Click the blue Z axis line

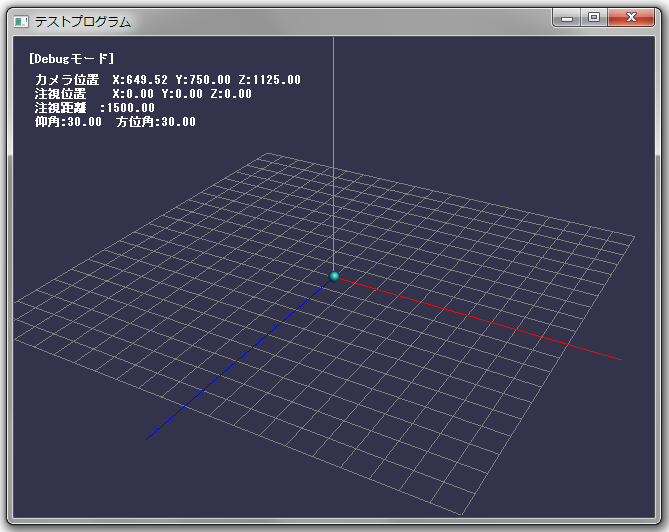[x=238, y=360]
